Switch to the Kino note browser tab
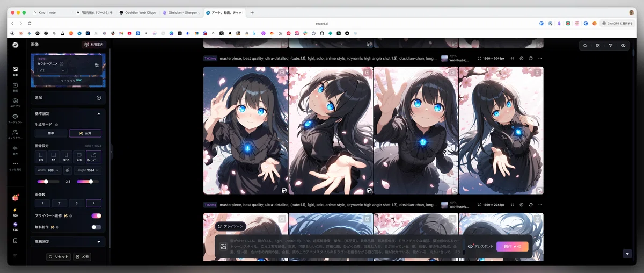The height and width of the screenshot is (273, 644). (48, 12)
